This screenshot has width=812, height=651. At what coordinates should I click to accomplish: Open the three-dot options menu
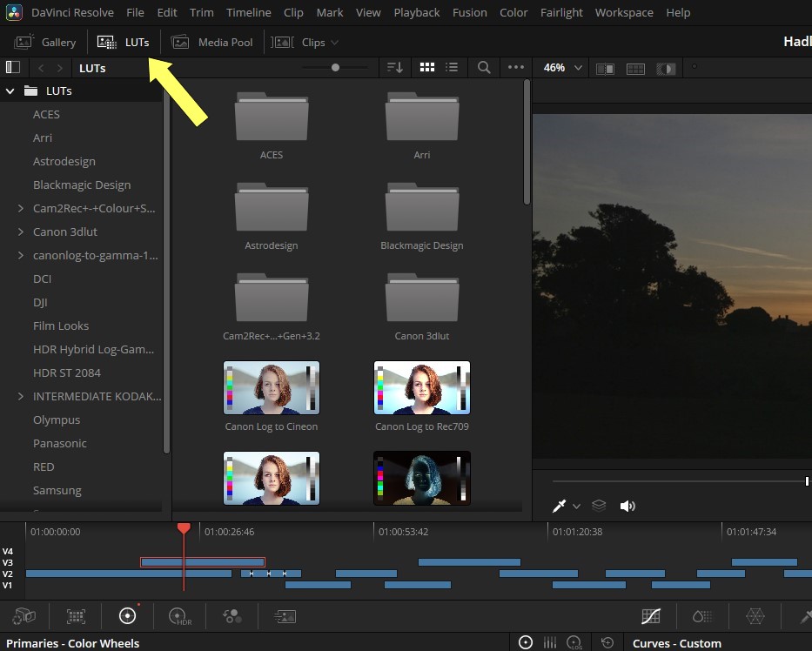(516, 67)
